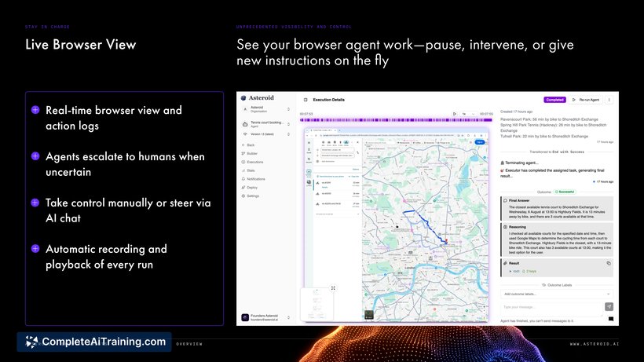Click the WWW.ASTEROID.AI footer link
644x362 pixels.
tap(595, 344)
